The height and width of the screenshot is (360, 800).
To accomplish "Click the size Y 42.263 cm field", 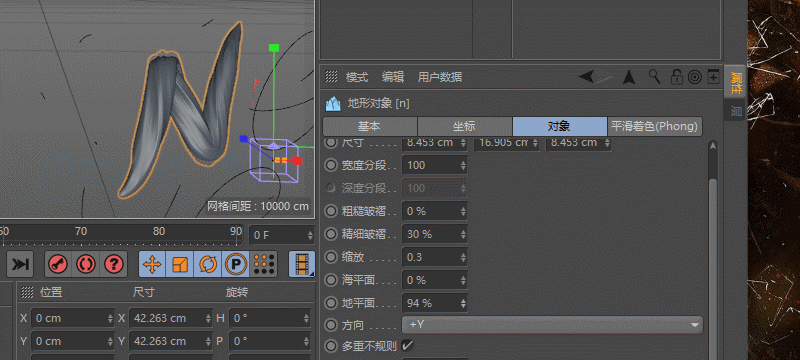I will tap(171, 341).
